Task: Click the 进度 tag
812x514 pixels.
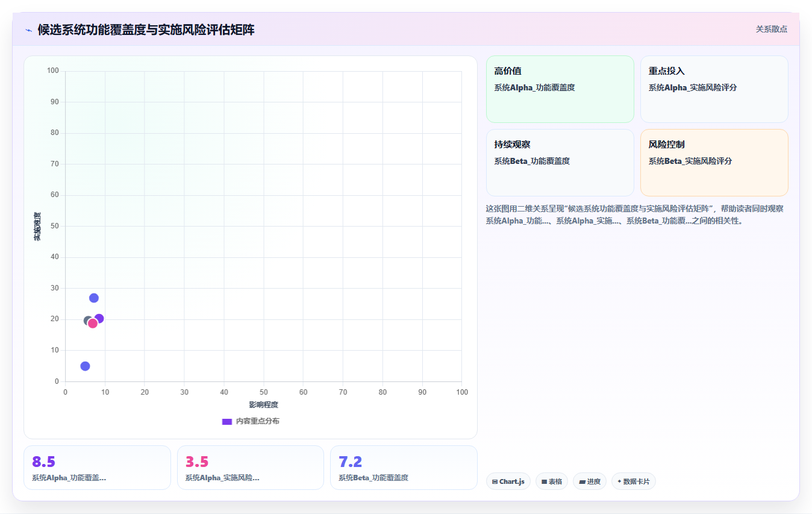Action: point(590,481)
